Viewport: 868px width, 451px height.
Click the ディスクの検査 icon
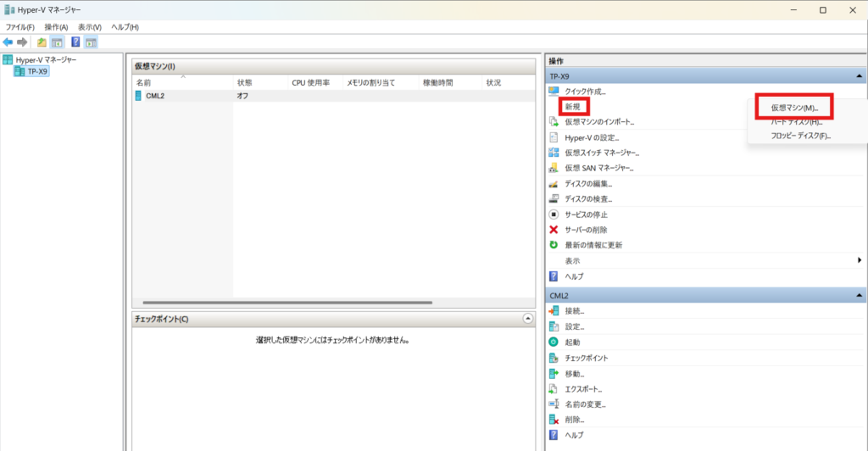click(554, 198)
